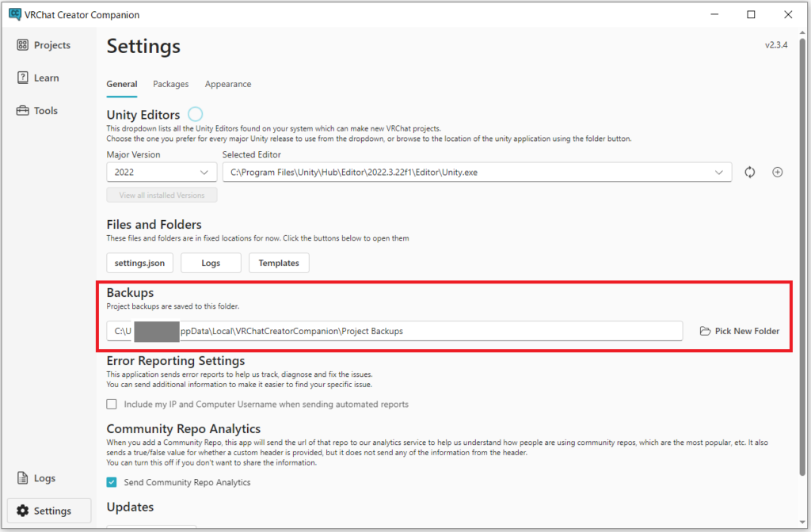Click the Files and Folders heading
Viewport: 811px width, 532px height.
154,224
